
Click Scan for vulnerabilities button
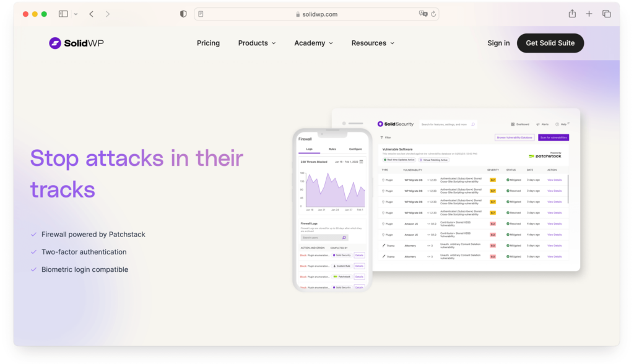click(554, 137)
